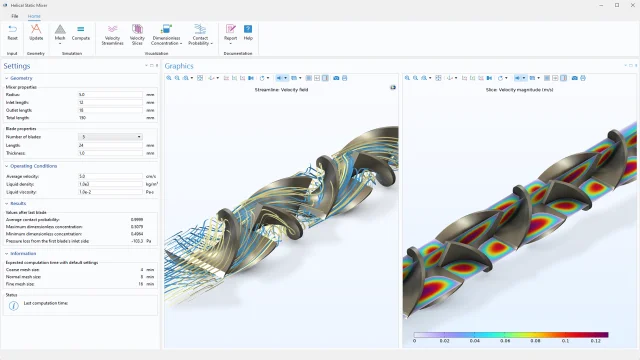This screenshot has height=360, width=640.
Task: Zoom in on the Streamline graphics window
Action: (x=169, y=78)
